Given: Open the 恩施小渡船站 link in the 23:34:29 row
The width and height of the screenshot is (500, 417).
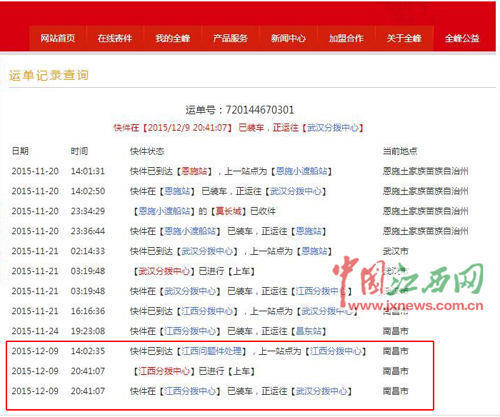Looking at the screenshot, I should tap(164, 211).
